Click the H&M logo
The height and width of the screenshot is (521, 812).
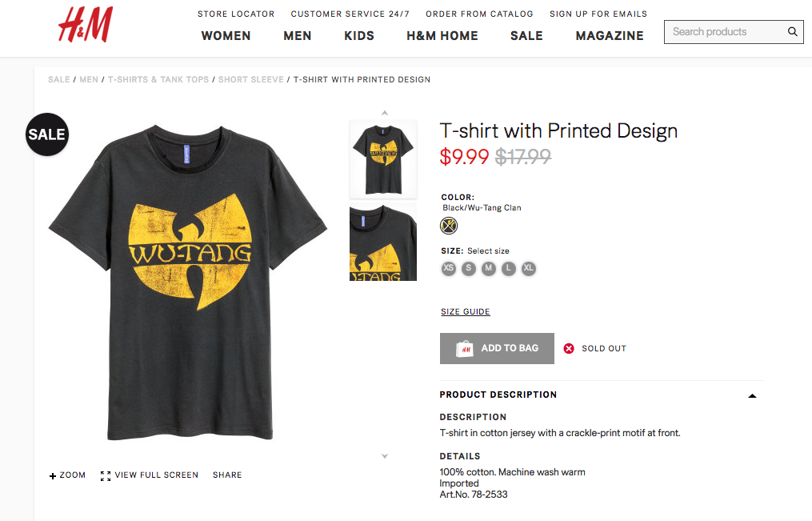86,24
